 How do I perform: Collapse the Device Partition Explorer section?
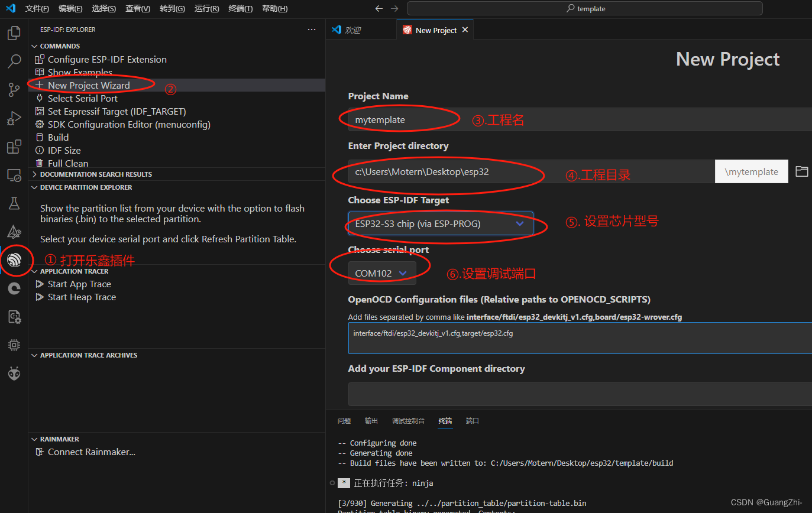[177, 187]
